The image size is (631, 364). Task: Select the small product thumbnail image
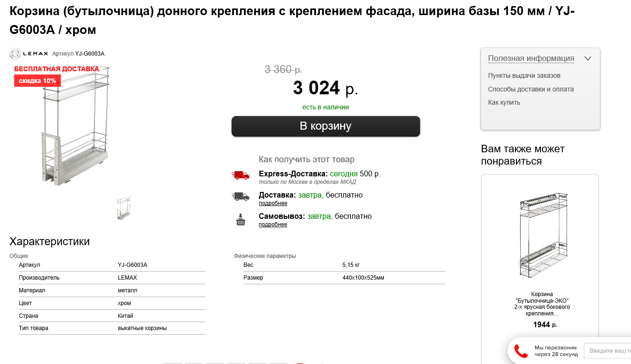tap(124, 208)
